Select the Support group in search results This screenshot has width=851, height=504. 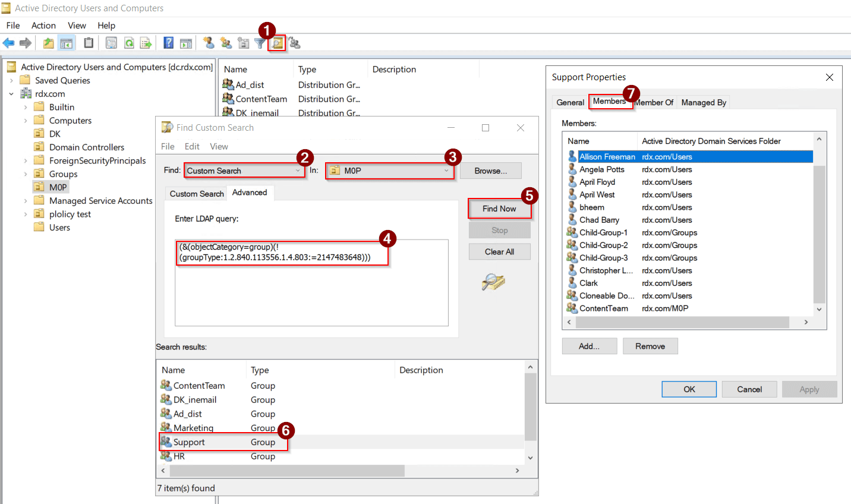pos(190,442)
